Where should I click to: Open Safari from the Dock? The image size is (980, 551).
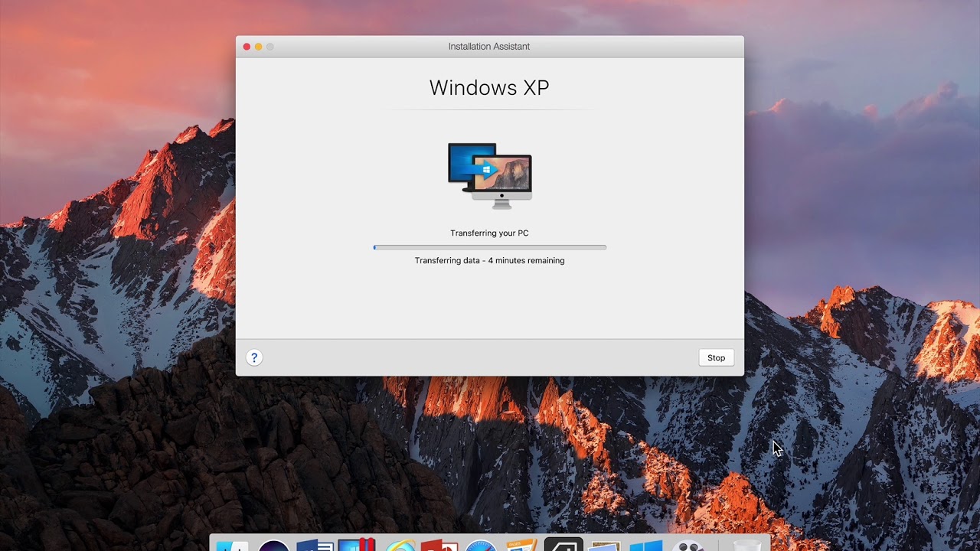(x=482, y=546)
